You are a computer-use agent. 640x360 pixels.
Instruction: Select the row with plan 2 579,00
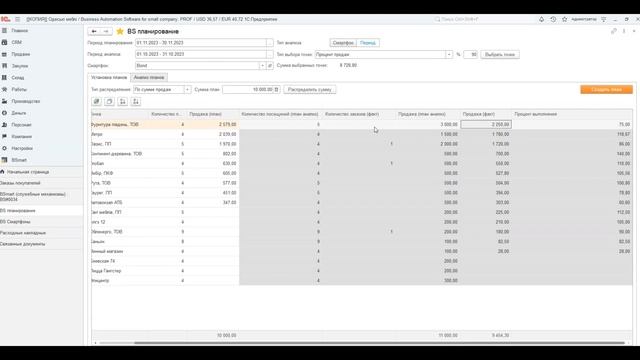coord(362,124)
